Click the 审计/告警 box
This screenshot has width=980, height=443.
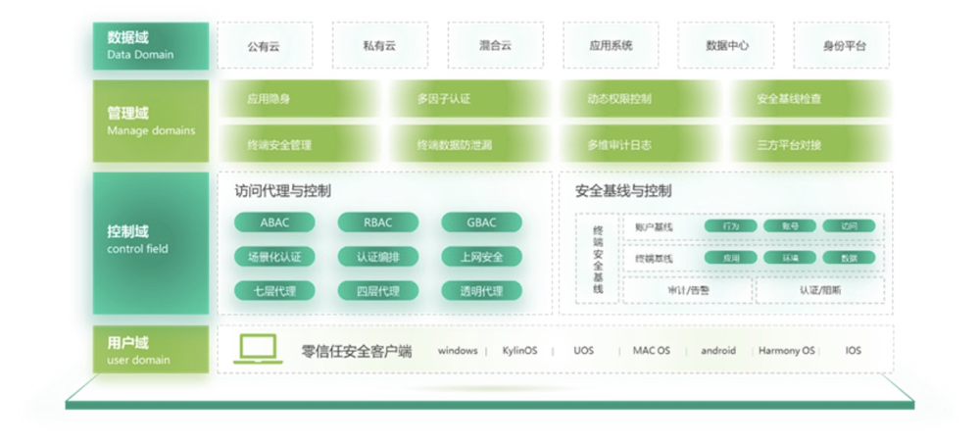coord(688,290)
